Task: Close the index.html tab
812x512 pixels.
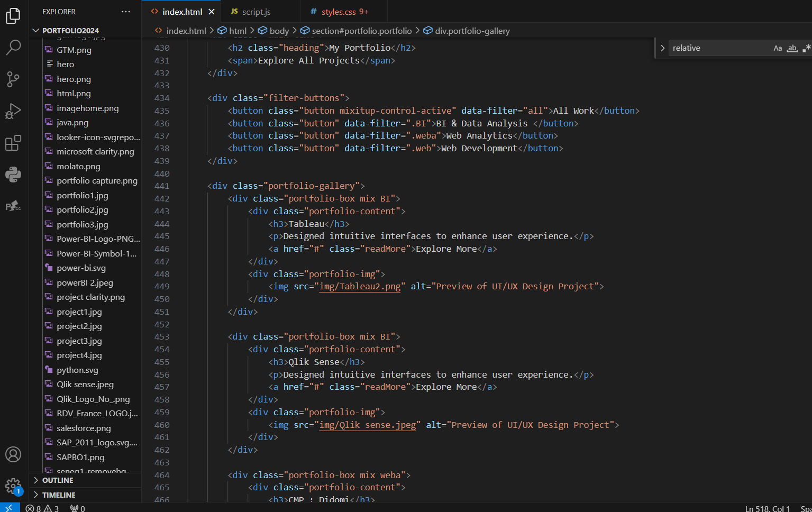Action: tap(212, 12)
